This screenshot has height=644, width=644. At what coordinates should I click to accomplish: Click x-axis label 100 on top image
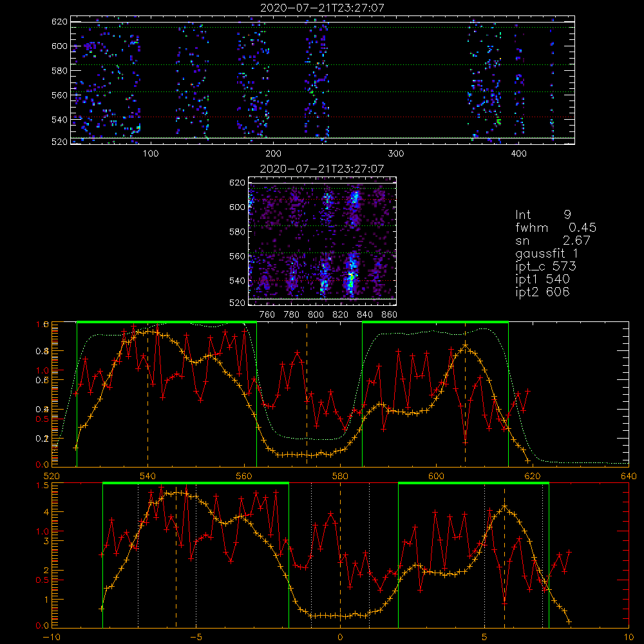[x=150, y=154]
